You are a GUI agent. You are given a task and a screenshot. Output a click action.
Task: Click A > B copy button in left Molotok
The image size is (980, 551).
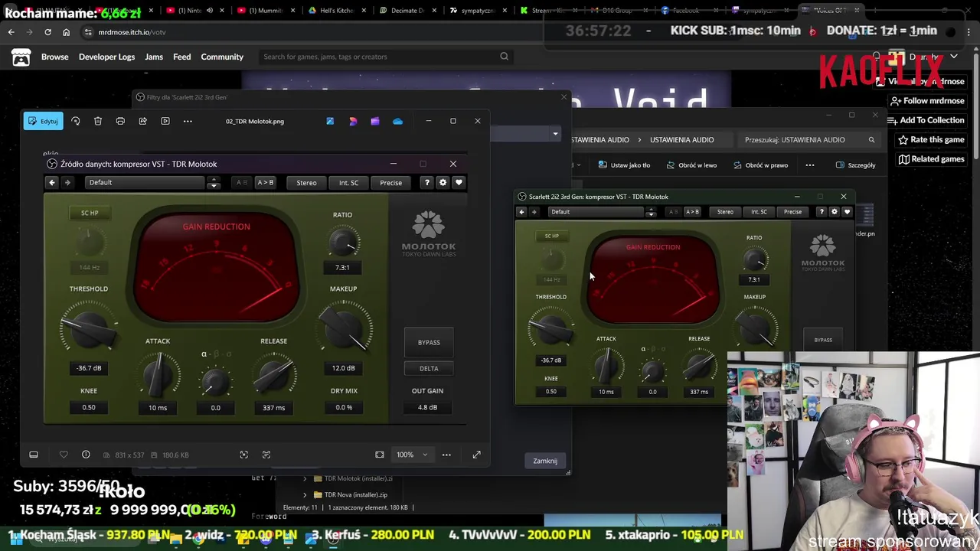coord(265,182)
